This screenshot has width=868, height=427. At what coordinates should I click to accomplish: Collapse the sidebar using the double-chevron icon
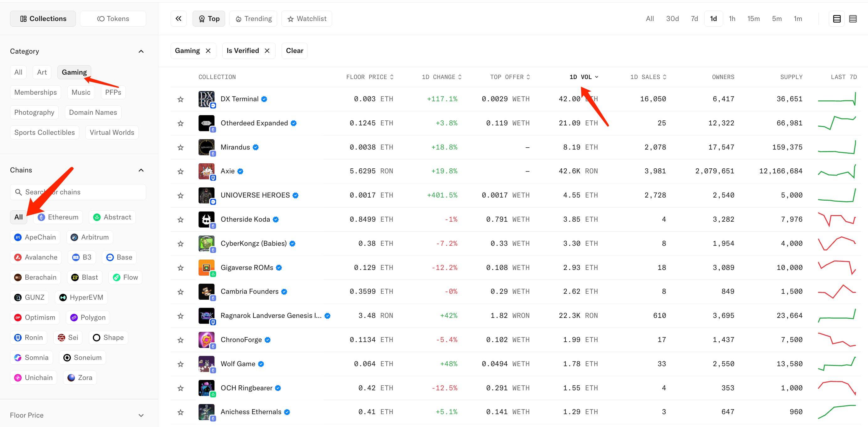point(178,18)
